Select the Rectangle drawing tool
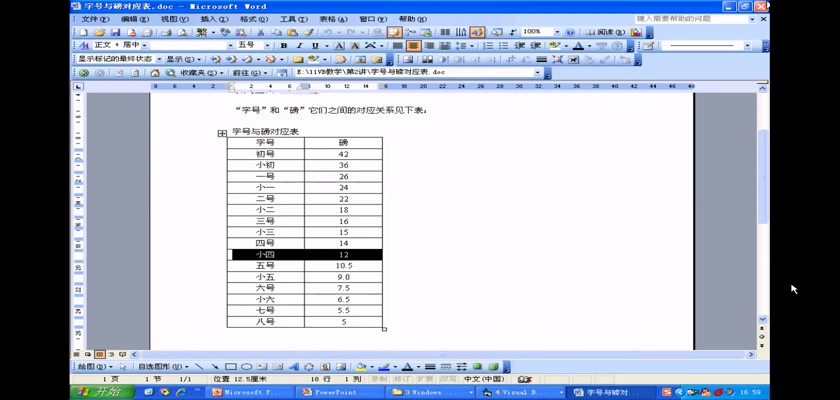 click(x=230, y=367)
